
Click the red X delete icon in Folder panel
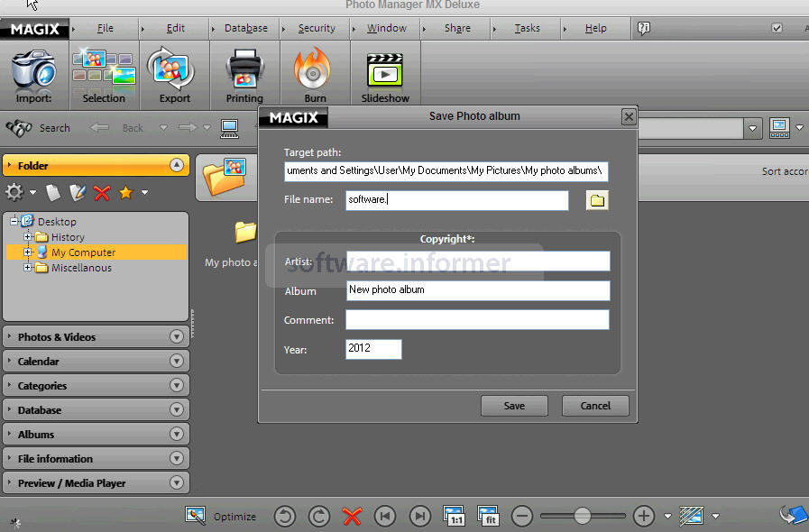[102, 193]
